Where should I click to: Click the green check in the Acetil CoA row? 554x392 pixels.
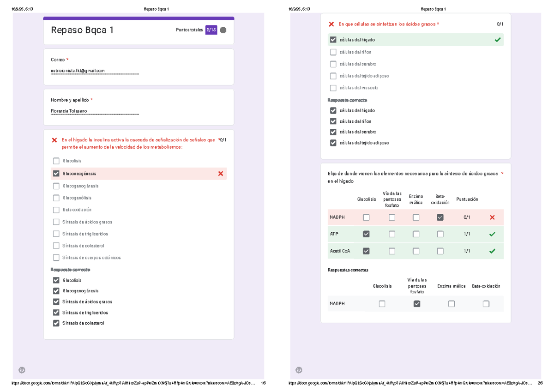492,251
